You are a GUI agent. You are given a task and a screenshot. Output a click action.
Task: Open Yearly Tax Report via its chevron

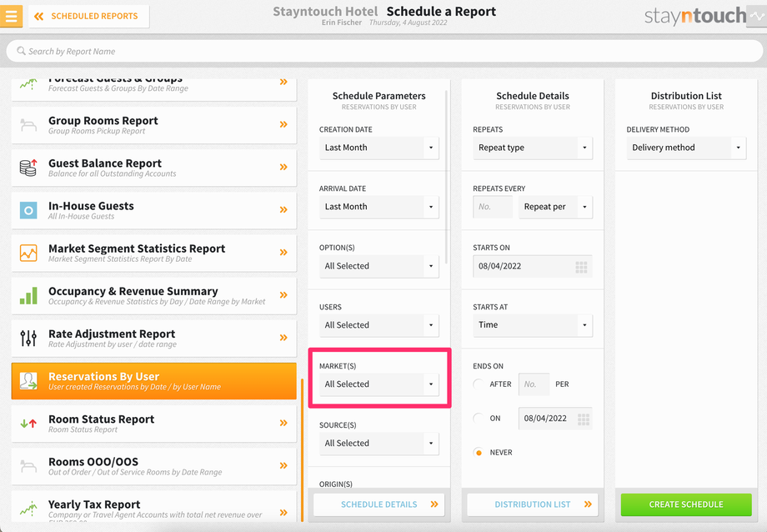283,513
